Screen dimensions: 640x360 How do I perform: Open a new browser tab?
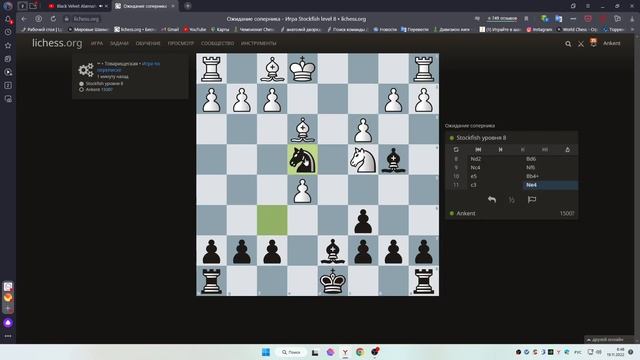click(x=188, y=6)
